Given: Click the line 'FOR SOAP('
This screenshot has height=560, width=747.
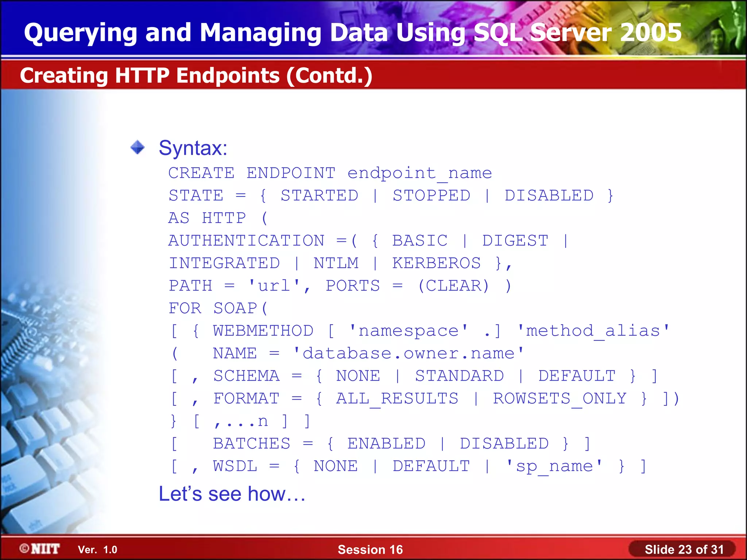Looking at the screenshot, I should (218, 308).
